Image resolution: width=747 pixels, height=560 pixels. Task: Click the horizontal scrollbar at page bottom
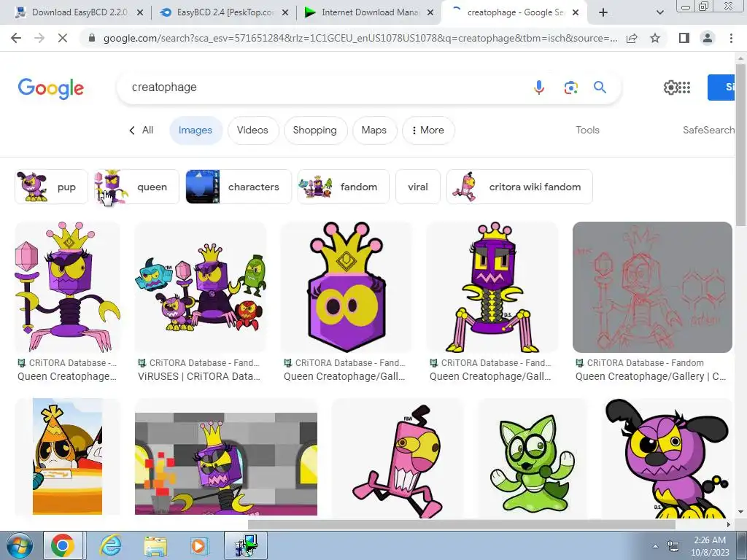coord(461,524)
